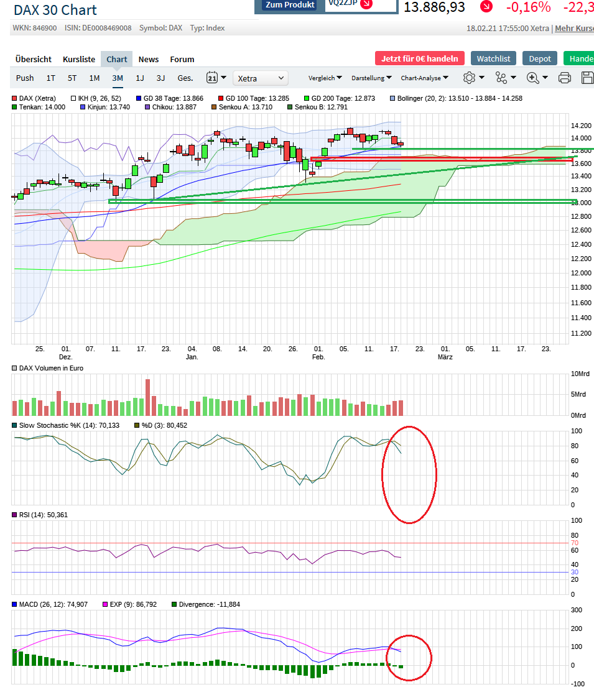Select the Chart tab

click(116, 60)
